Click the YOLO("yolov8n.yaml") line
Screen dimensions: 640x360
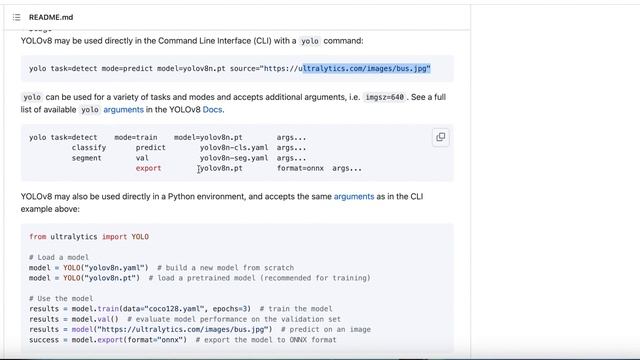tap(161, 268)
